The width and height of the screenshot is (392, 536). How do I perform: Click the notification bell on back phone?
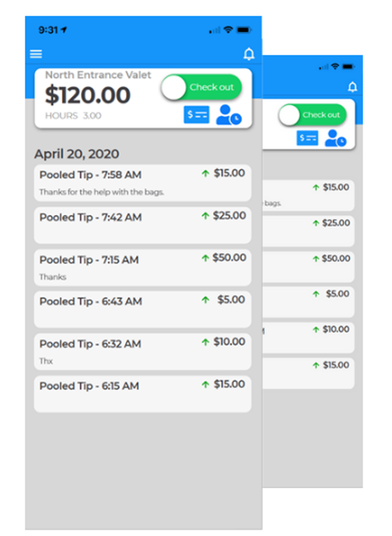pyautogui.click(x=352, y=87)
